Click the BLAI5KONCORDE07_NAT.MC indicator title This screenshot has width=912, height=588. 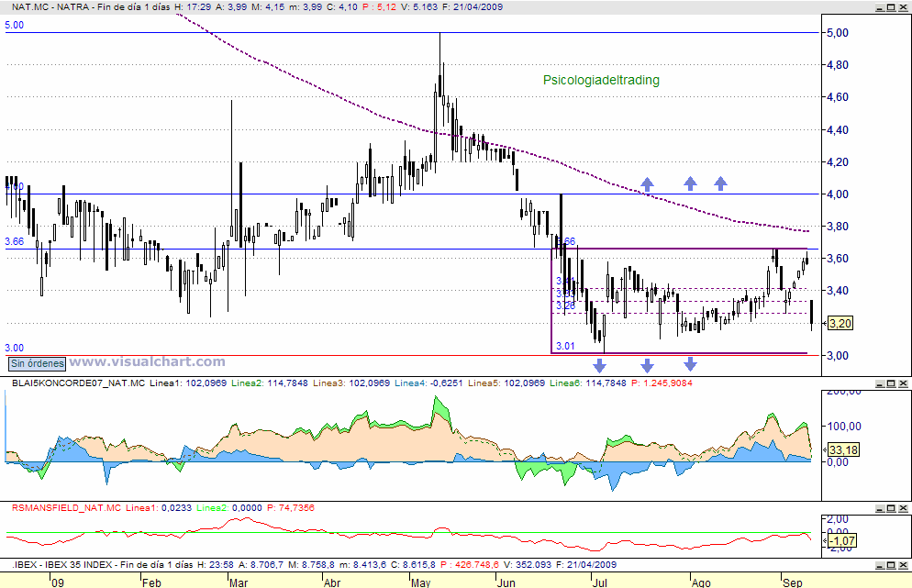click(79, 383)
